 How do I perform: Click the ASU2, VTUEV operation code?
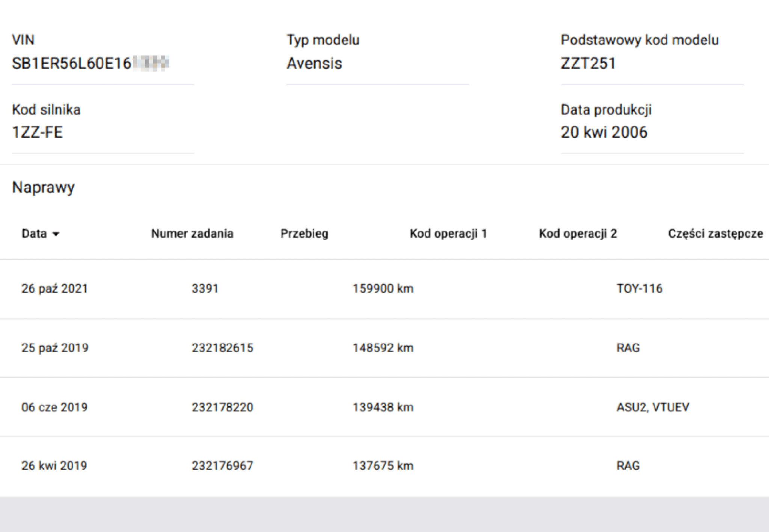point(653,407)
